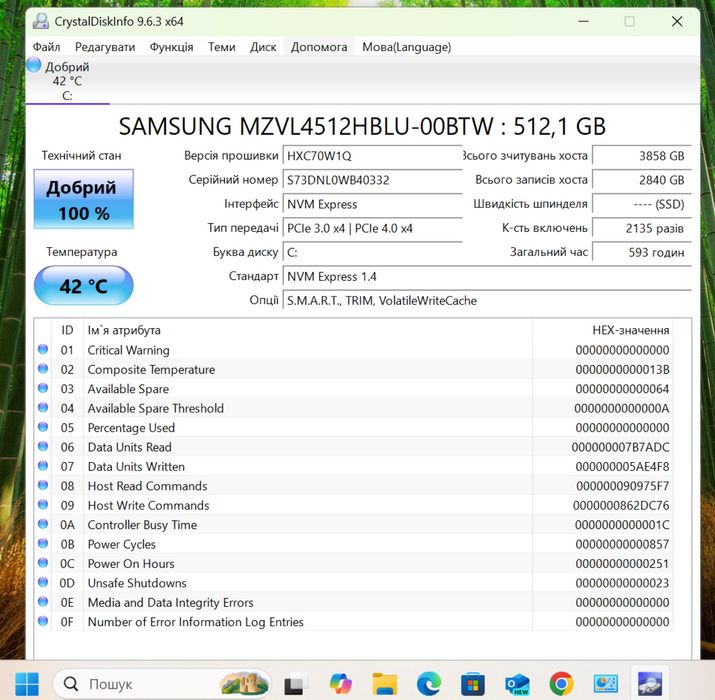715x700 pixels.
Task: Click the power on hours value 593 годин
Action: pos(642,253)
